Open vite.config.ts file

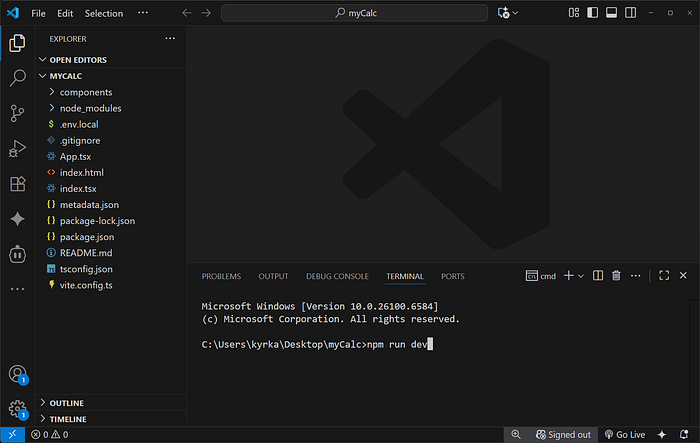(x=111, y=285)
